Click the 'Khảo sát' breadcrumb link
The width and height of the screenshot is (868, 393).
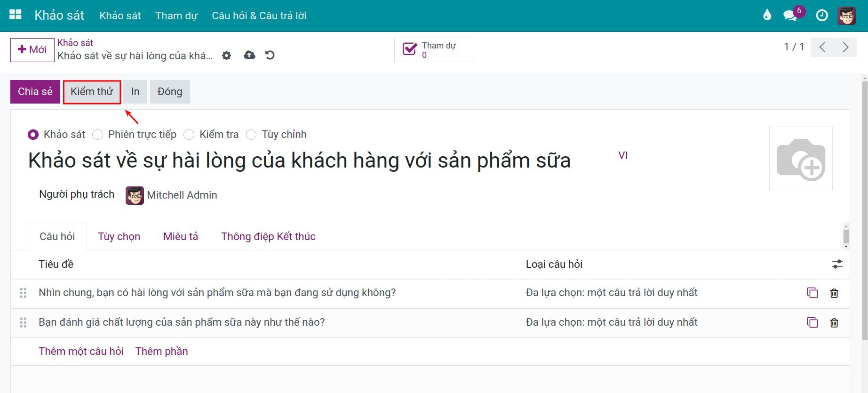(75, 43)
